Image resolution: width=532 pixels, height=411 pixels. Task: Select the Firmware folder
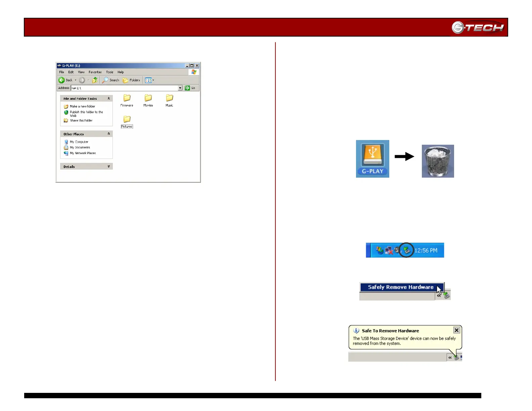click(127, 100)
